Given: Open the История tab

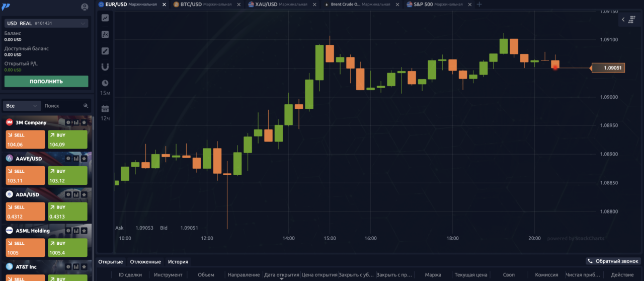Looking at the screenshot, I should coord(178,262).
